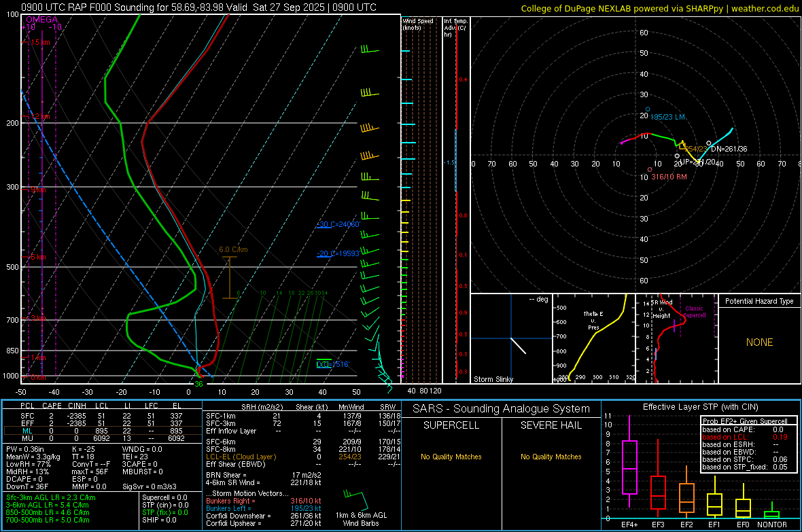Image resolution: width=802 pixels, height=532 pixels.
Task: Click the K = -25 index value
Action: 84,449
